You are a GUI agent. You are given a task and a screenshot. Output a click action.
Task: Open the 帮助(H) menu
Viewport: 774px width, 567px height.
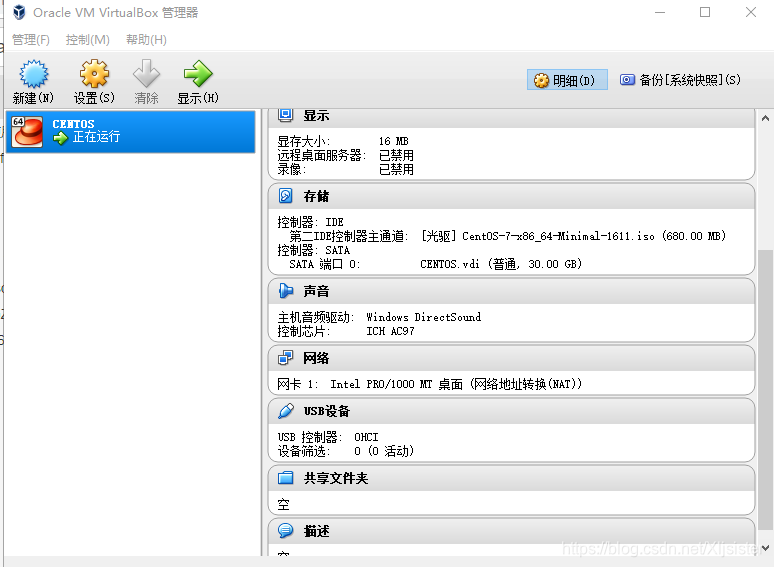click(146, 39)
